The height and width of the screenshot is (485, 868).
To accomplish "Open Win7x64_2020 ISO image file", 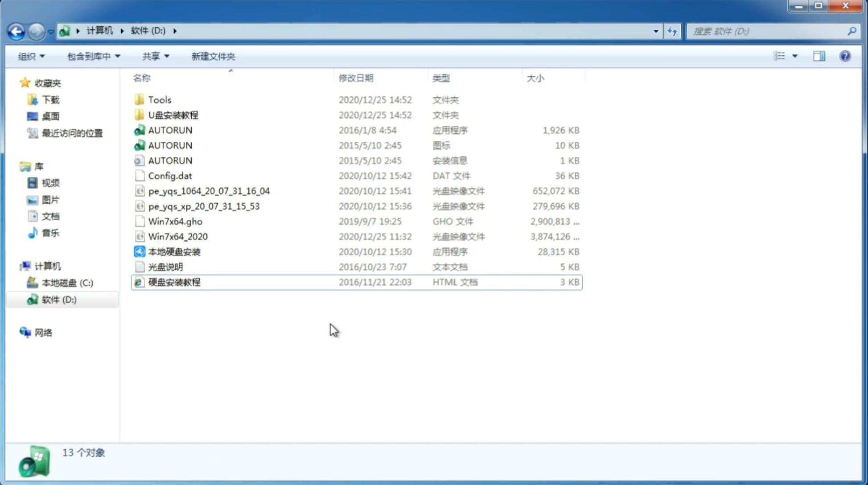I will click(x=178, y=236).
